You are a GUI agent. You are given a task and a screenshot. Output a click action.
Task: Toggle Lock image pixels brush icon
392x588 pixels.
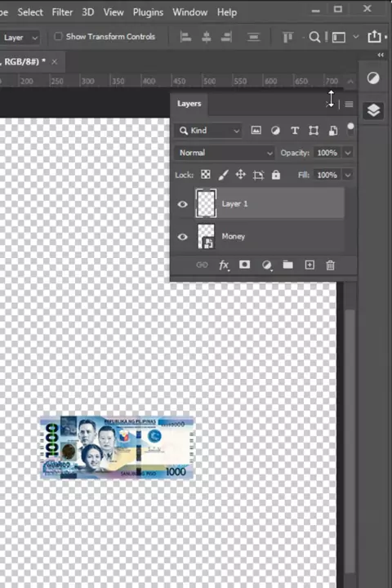(x=223, y=175)
